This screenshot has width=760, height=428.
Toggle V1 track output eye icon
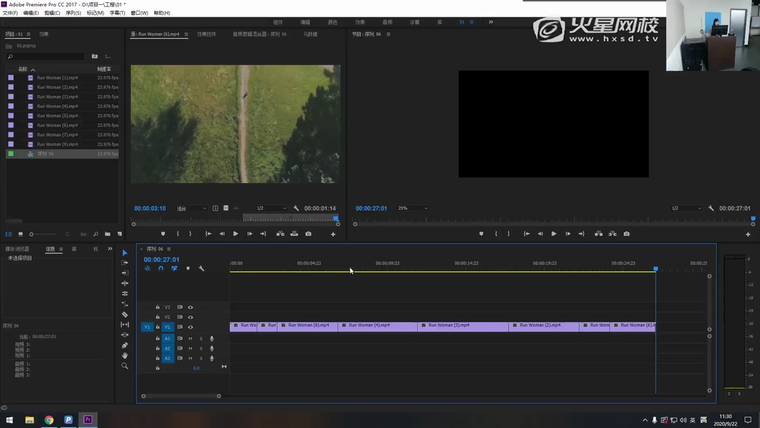point(190,327)
